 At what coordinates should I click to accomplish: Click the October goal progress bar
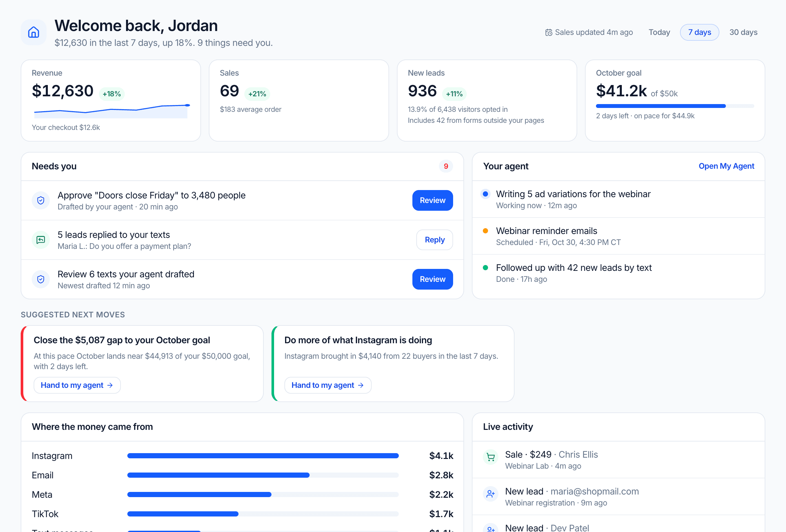[x=675, y=106]
